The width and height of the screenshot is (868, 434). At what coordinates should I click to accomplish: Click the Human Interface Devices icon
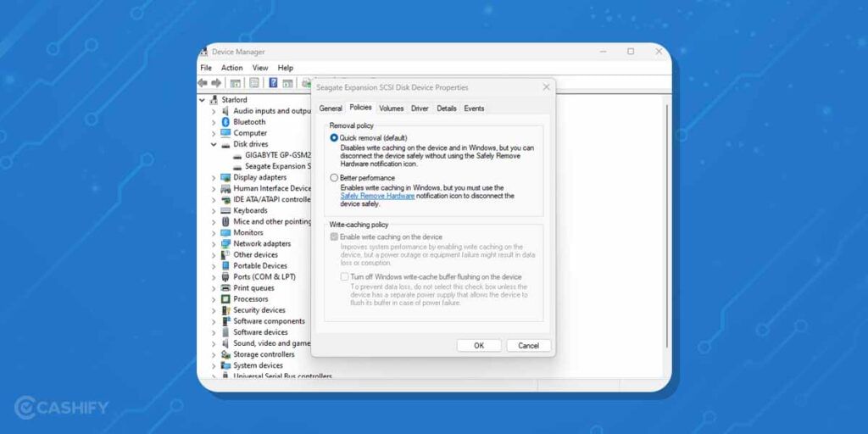pos(225,188)
